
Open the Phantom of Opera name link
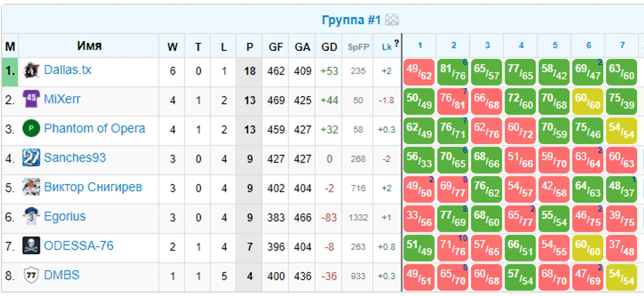[x=94, y=129]
